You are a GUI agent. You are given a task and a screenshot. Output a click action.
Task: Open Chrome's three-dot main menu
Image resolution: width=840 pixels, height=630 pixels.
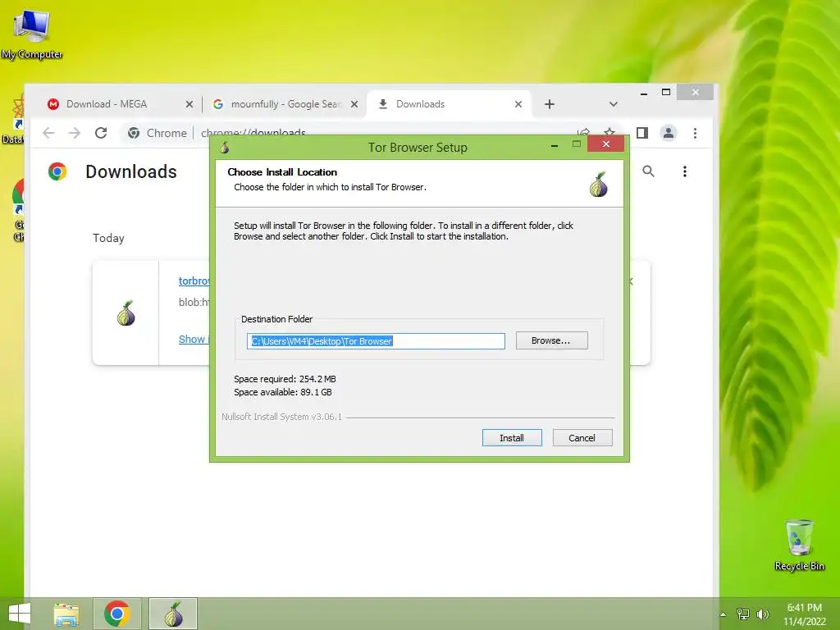click(695, 133)
